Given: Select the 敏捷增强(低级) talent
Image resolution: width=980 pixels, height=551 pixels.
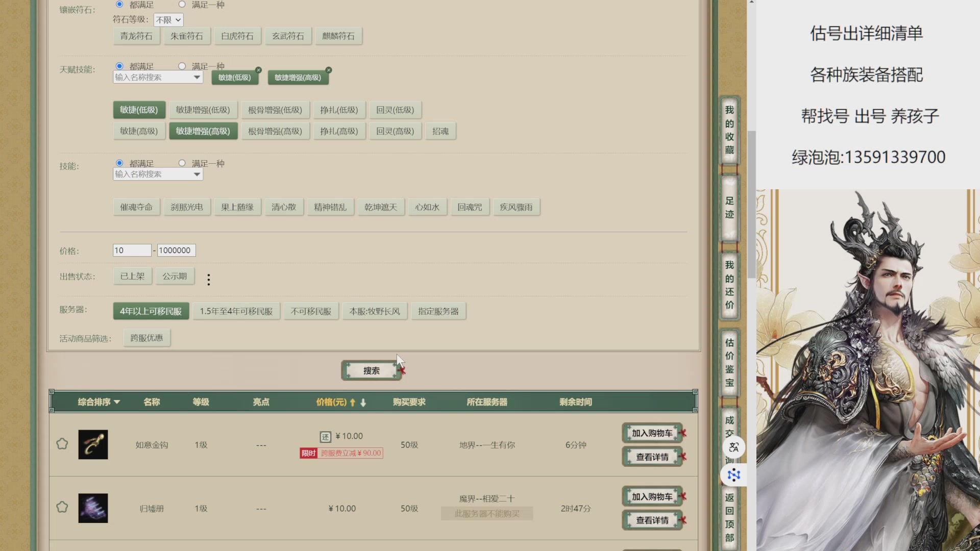Looking at the screenshot, I should 203,110.
